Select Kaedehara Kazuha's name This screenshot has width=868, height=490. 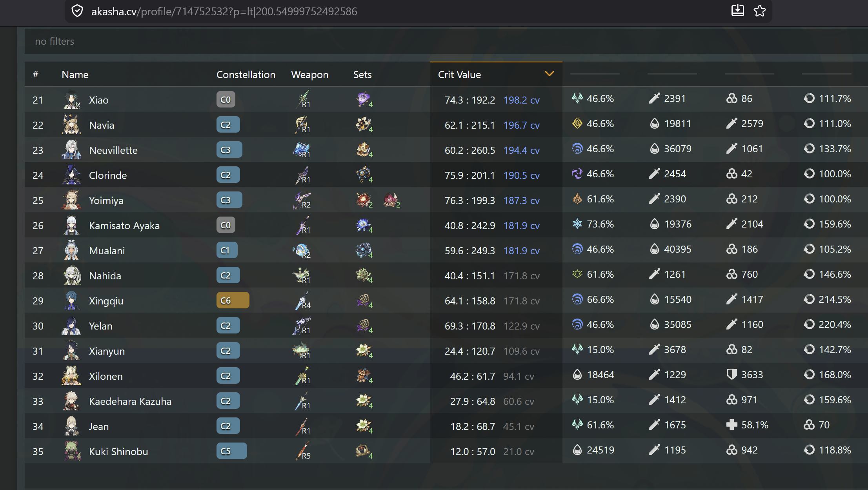tap(130, 401)
